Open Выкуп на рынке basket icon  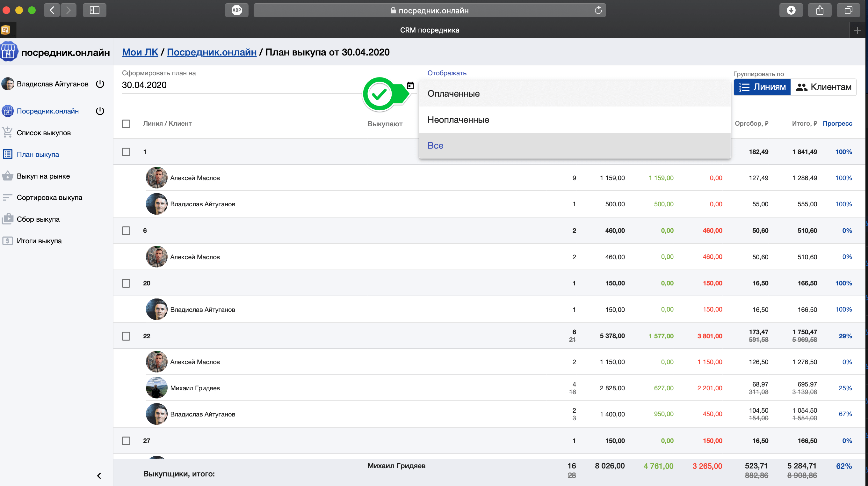coord(7,176)
